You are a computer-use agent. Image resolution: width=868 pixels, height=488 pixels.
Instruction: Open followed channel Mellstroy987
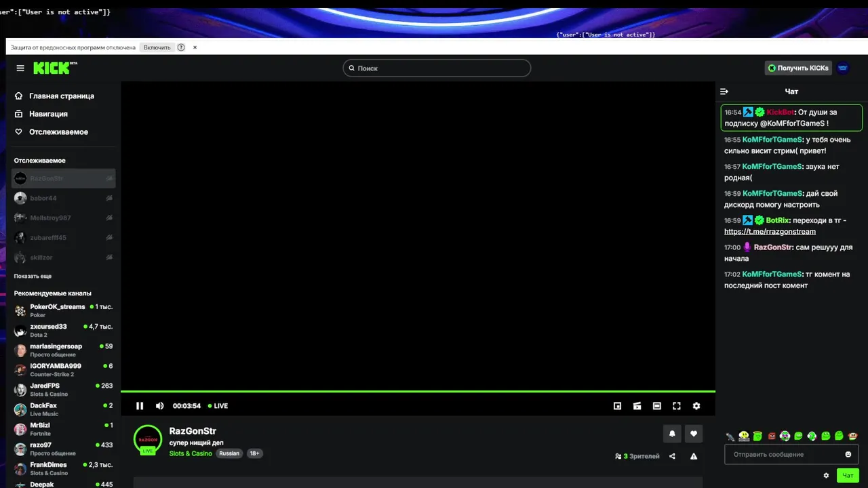[63, 218]
